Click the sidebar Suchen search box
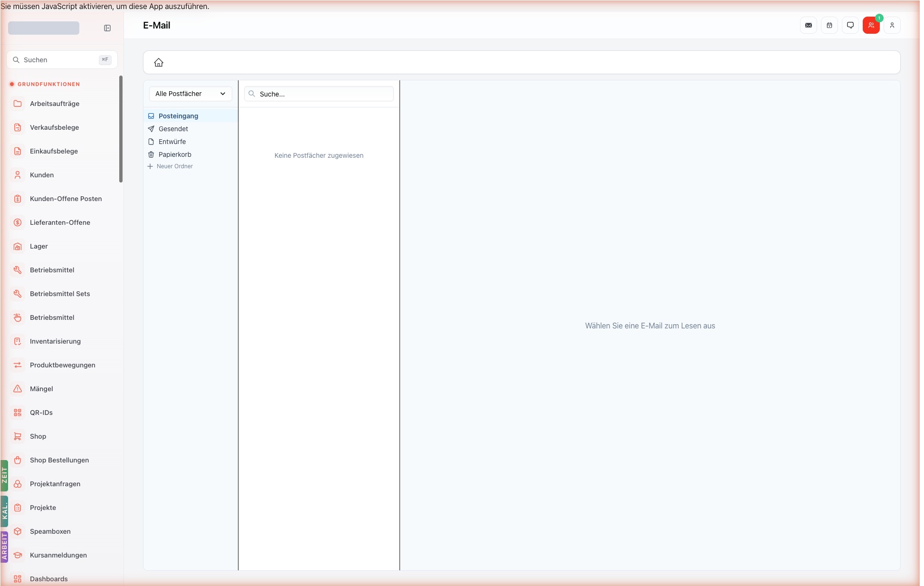The image size is (924, 586). point(62,60)
